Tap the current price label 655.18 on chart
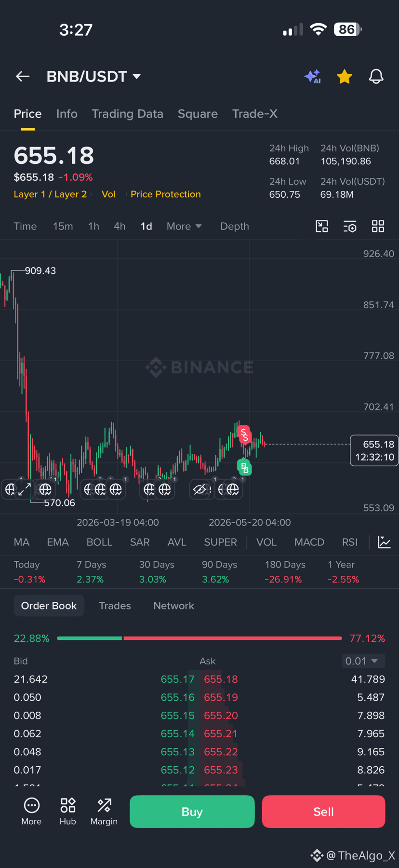 coord(374,450)
